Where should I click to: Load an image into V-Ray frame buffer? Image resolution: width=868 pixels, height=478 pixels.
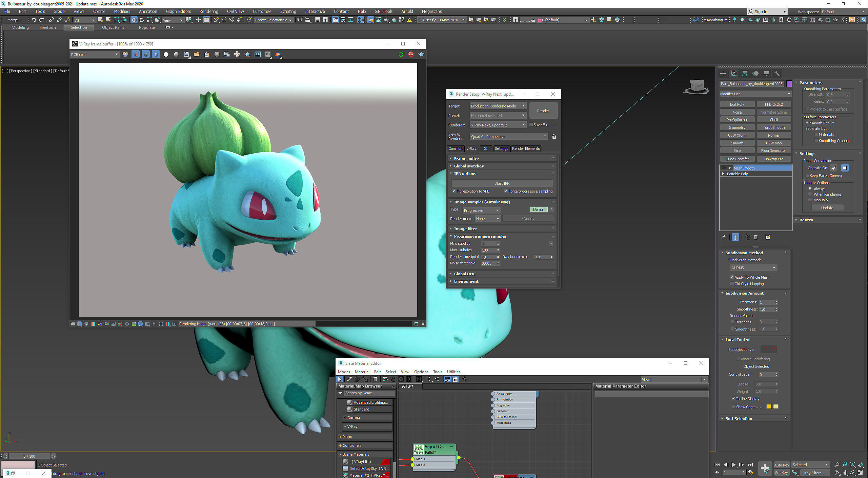tap(197, 55)
